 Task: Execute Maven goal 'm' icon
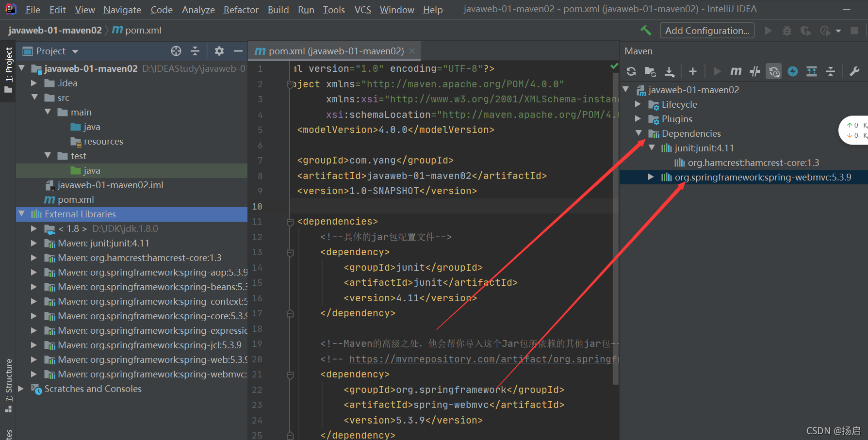pyautogui.click(x=736, y=71)
